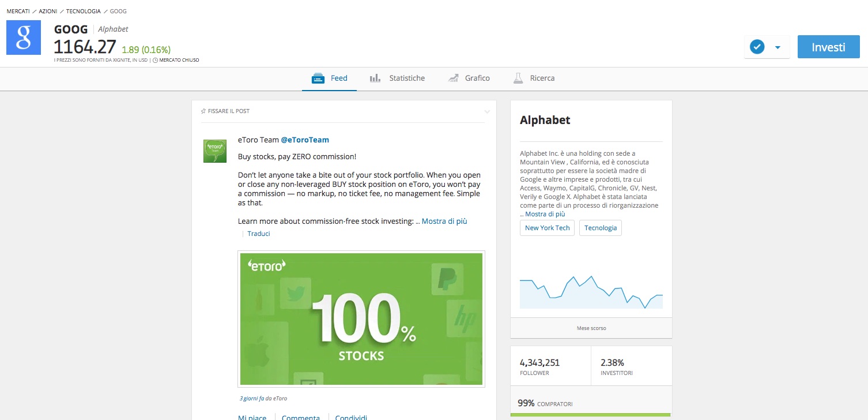Click the Feed tab icon
Screen dimensions: 868x420
(x=318, y=78)
